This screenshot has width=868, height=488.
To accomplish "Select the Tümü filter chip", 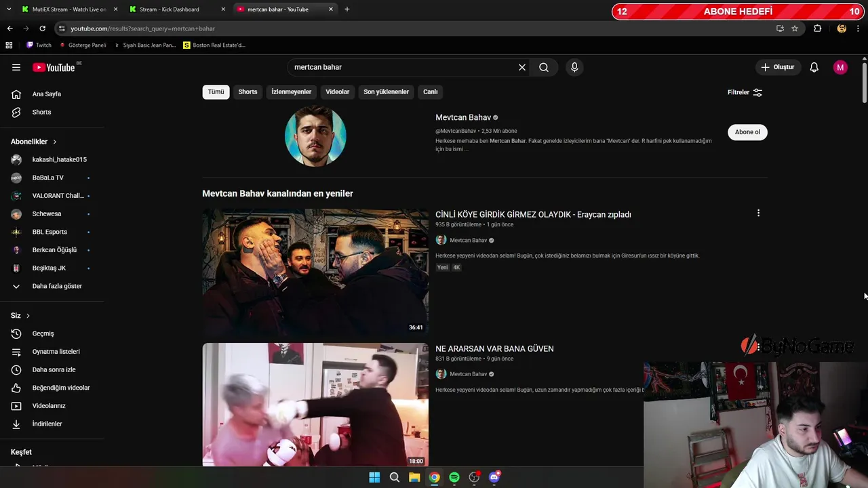I will click(216, 91).
